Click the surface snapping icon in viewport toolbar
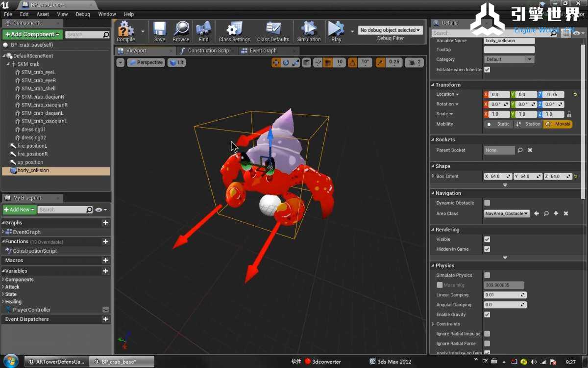588x368 pixels. [x=318, y=62]
